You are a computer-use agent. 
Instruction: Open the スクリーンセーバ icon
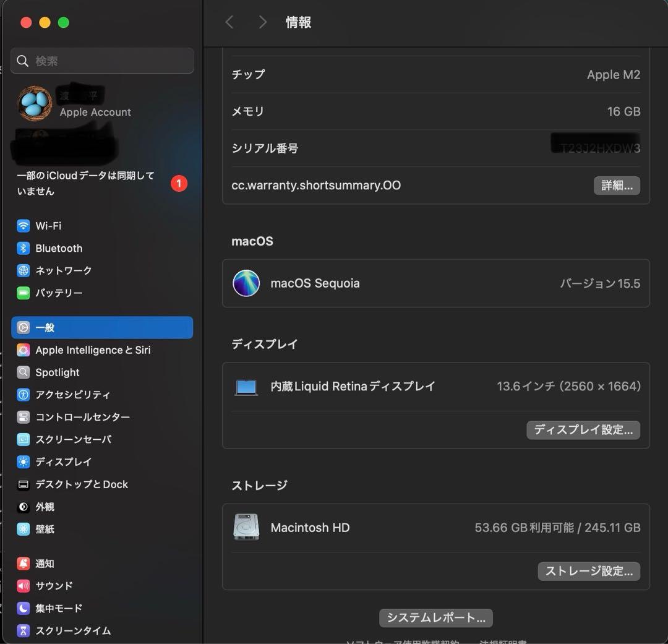[x=24, y=440]
